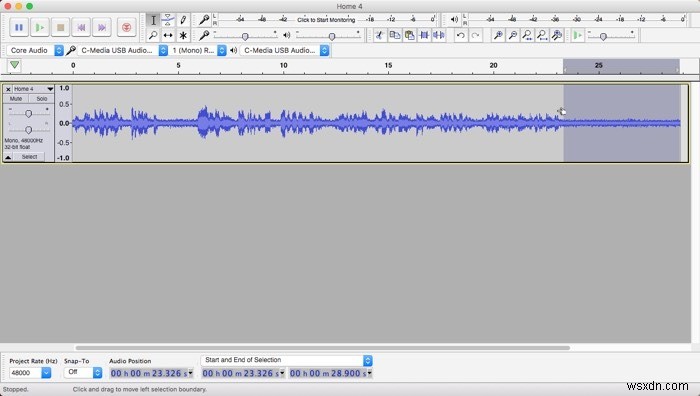Open the Core Audio host dropdown
Screen dimensions: 700x396
pyautogui.click(x=35, y=50)
